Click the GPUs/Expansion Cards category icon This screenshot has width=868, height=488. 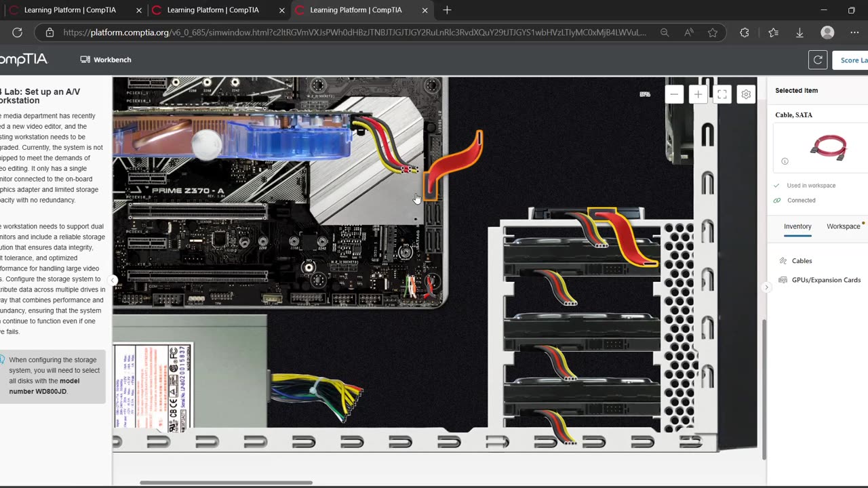(783, 280)
